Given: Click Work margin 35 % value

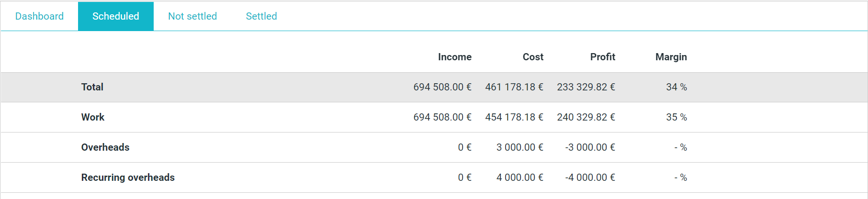Looking at the screenshot, I should click(x=676, y=117).
